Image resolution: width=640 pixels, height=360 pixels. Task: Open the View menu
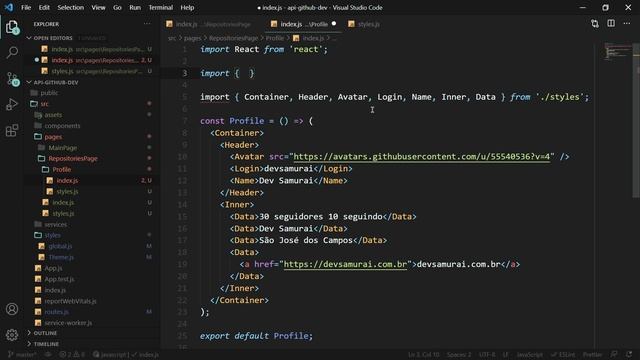tap(98, 7)
